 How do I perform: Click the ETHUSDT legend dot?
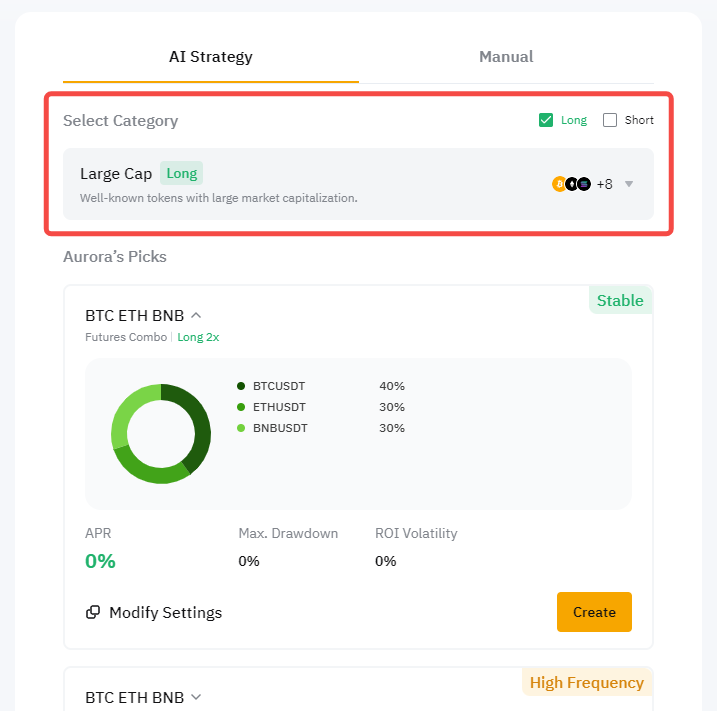pyautogui.click(x=241, y=407)
